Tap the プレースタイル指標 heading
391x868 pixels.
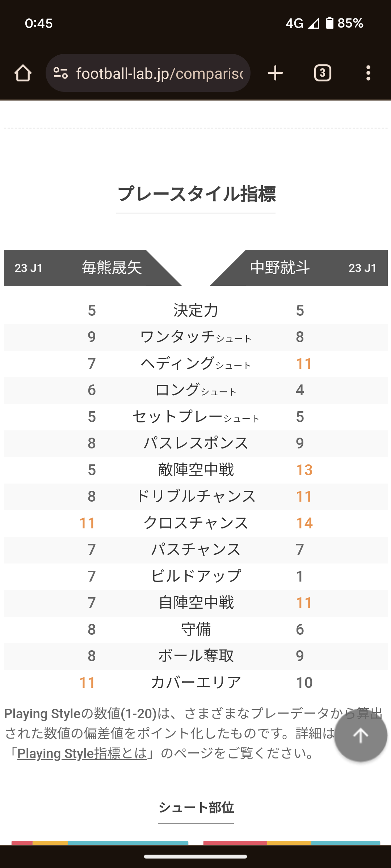pyautogui.click(x=196, y=194)
